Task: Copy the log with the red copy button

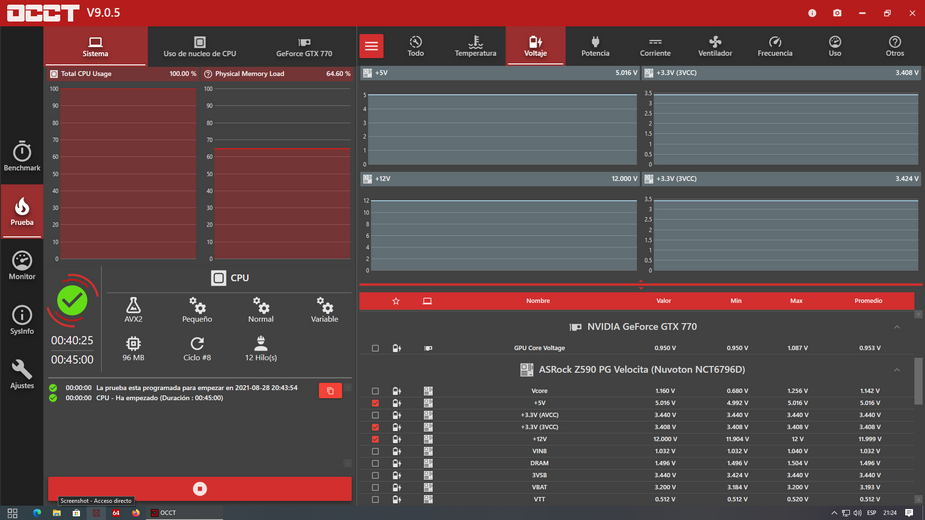Action: click(330, 391)
